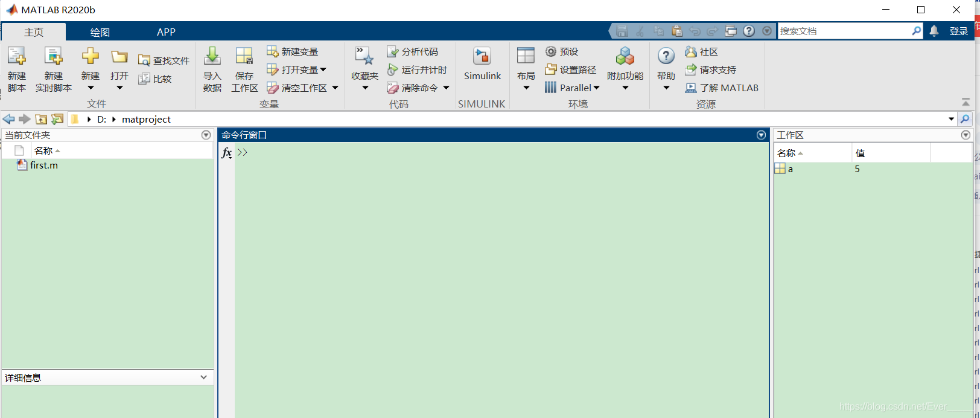Click the 收藏夹 (Favorites) icon

point(364,56)
